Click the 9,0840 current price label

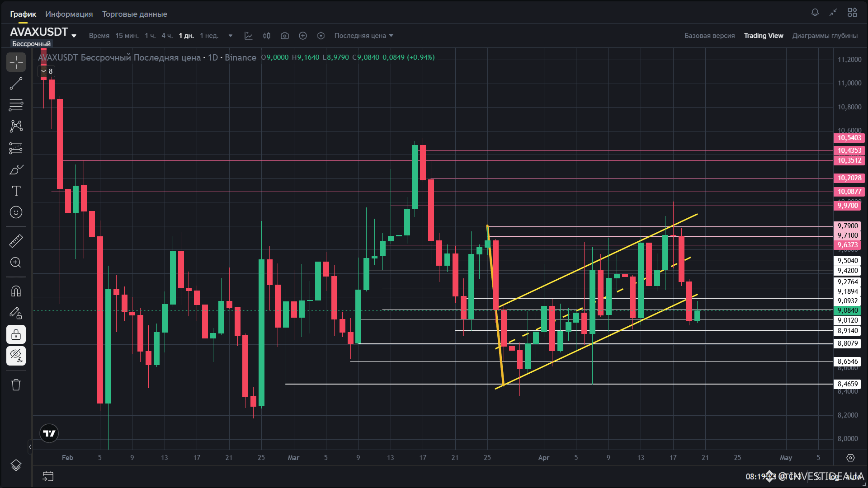[x=847, y=310]
